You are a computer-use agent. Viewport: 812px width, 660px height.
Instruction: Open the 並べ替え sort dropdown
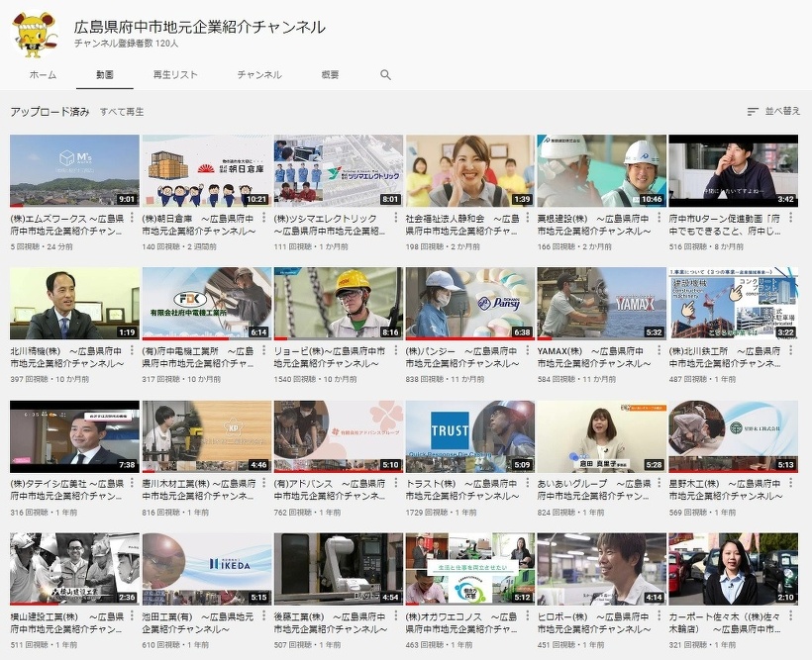tap(773, 112)
